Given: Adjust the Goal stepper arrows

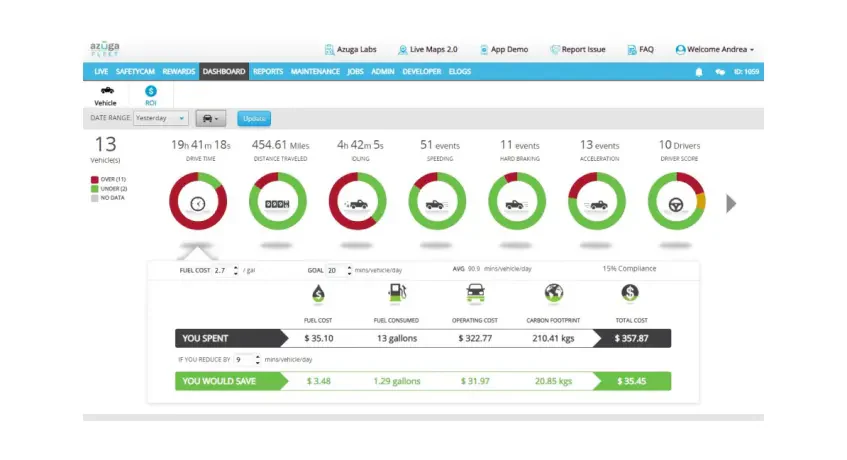Looking at the screenshot, I should tap(349, 270).
